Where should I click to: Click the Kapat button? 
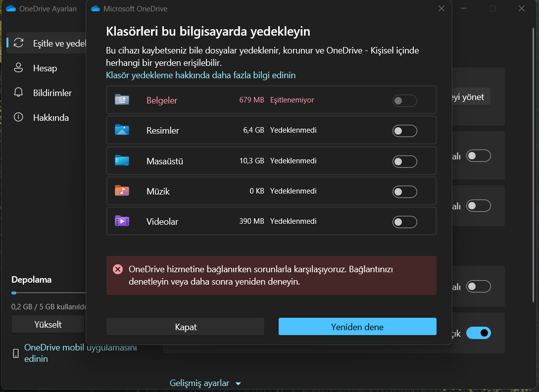pos(185,327)
